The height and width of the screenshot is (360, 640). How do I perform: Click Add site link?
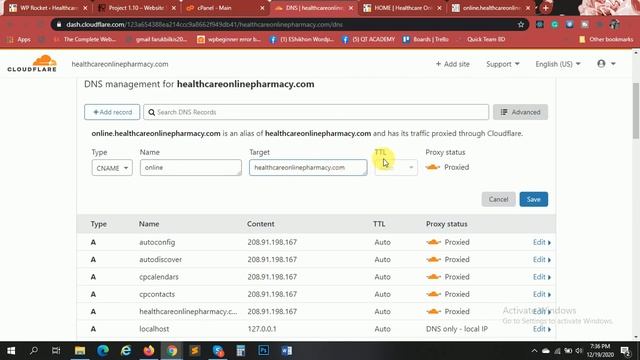[x=452, y=64]
